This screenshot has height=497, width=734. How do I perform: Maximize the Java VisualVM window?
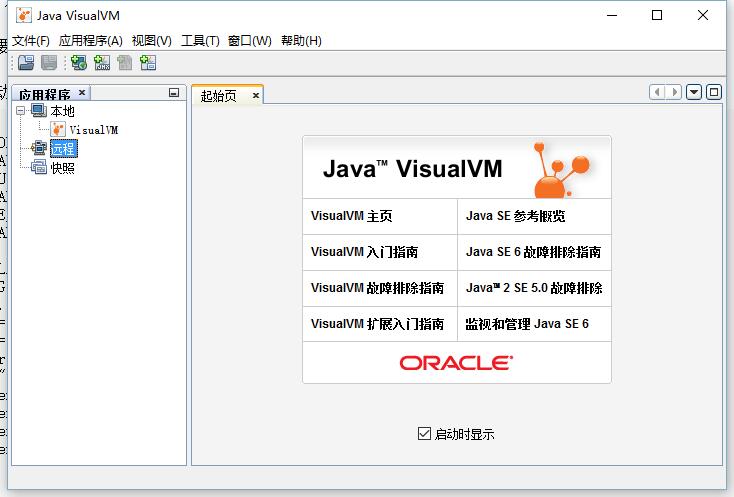pos(657,15)
